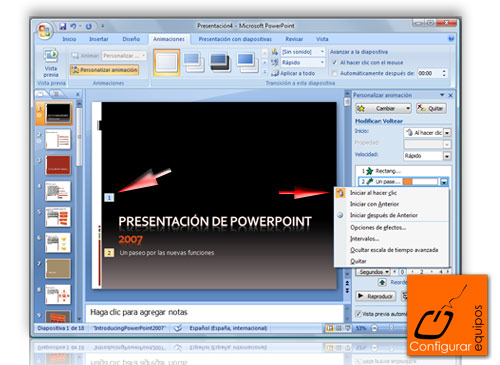The image size is (500, 365).
Task: Open the Rápido transition speed dropdown
Action: [322, 62]
